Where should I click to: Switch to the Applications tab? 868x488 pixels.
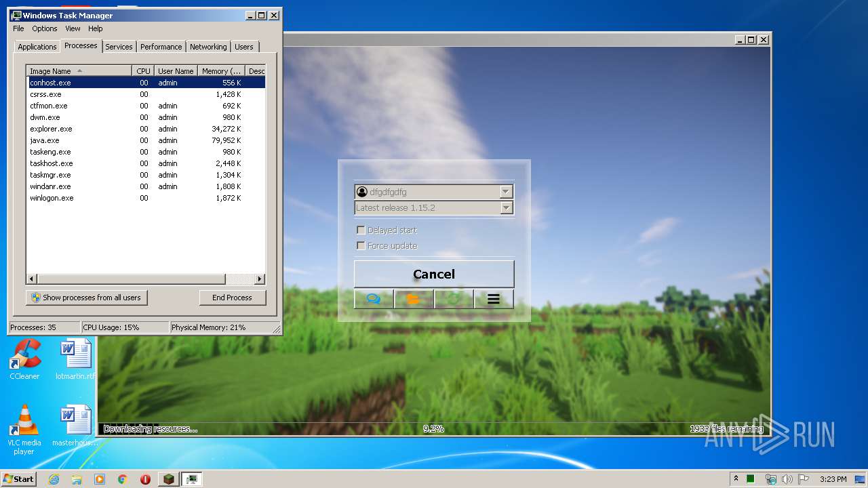pyautogui.click(x=37, y=47)
